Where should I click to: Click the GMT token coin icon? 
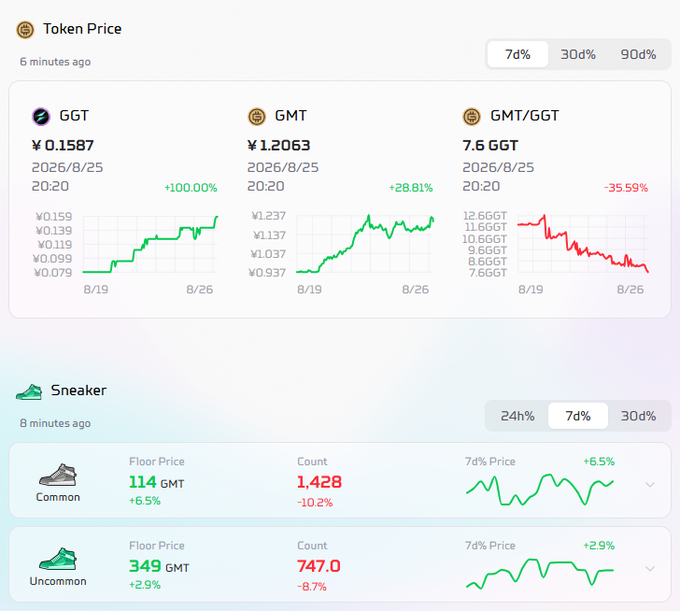257,117
